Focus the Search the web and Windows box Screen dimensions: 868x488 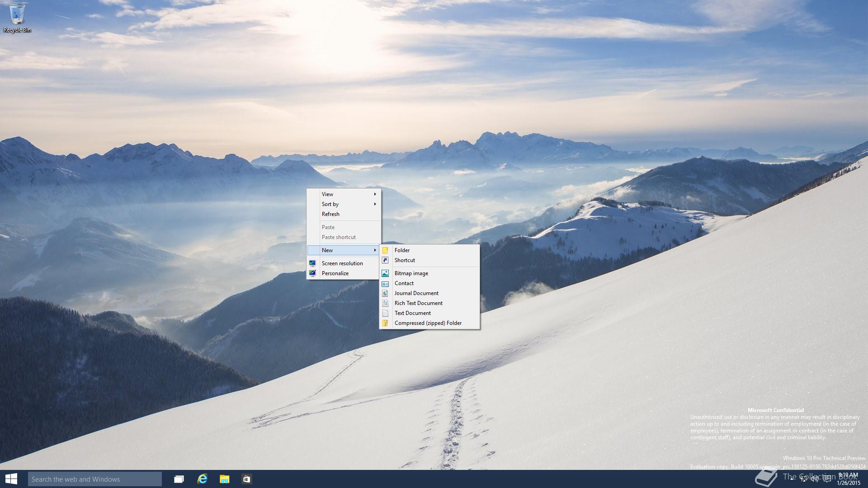pyautogui.click(x=95, y=479)
